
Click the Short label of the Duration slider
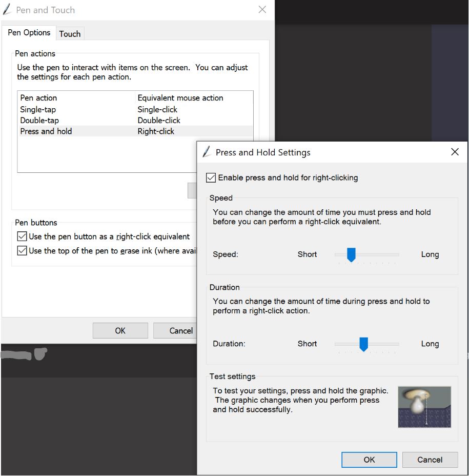pos(307,344)
